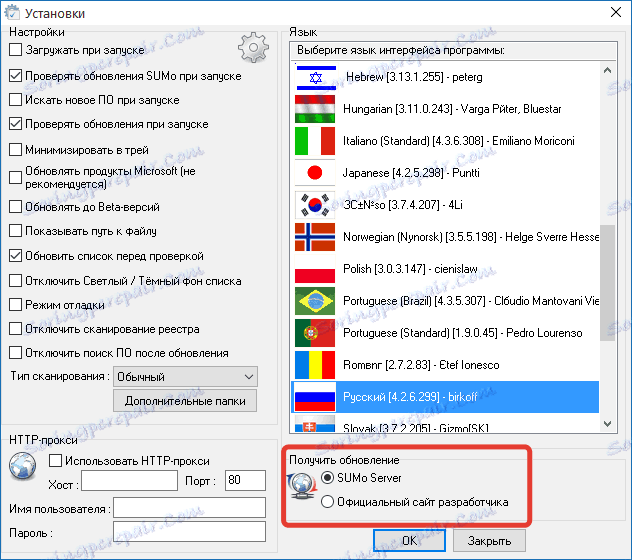Uncheck Обновить список перед проверкой
632x560 pixels.
(15, 256)
